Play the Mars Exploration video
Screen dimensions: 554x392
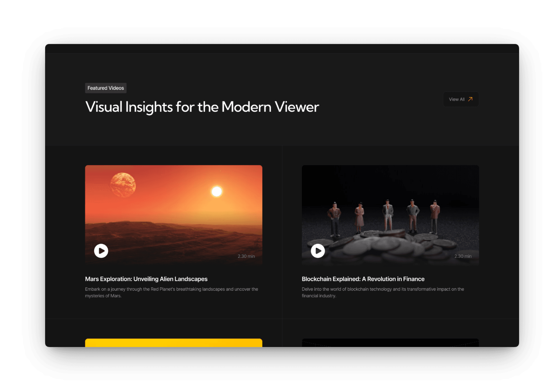click(x=101, y=251)
